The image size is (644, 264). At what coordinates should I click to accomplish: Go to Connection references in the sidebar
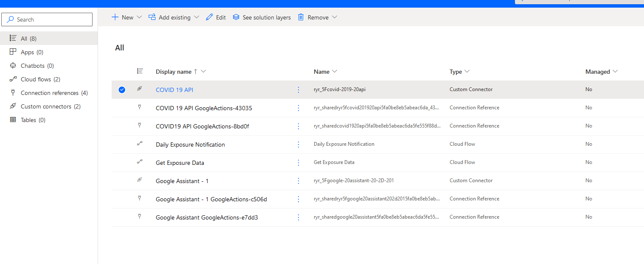point(49,93)
